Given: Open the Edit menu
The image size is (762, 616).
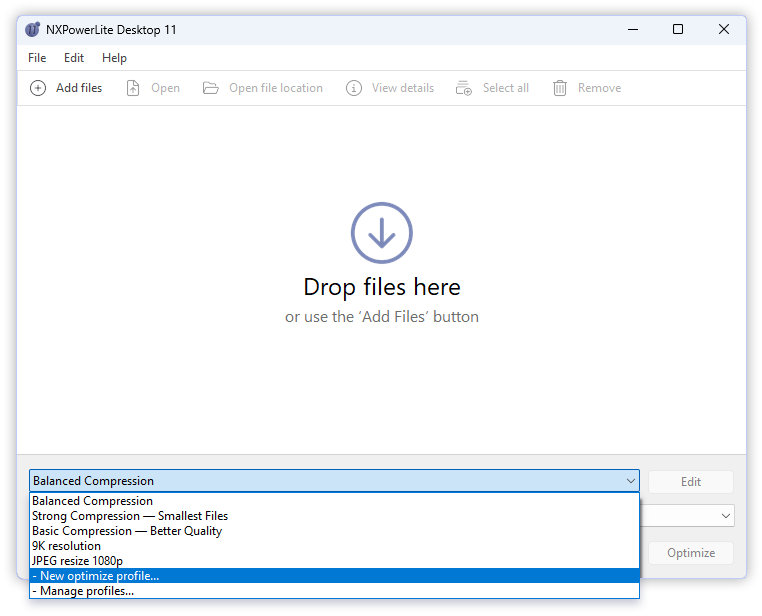Looking at the screenshot, I should coord(74,58).
